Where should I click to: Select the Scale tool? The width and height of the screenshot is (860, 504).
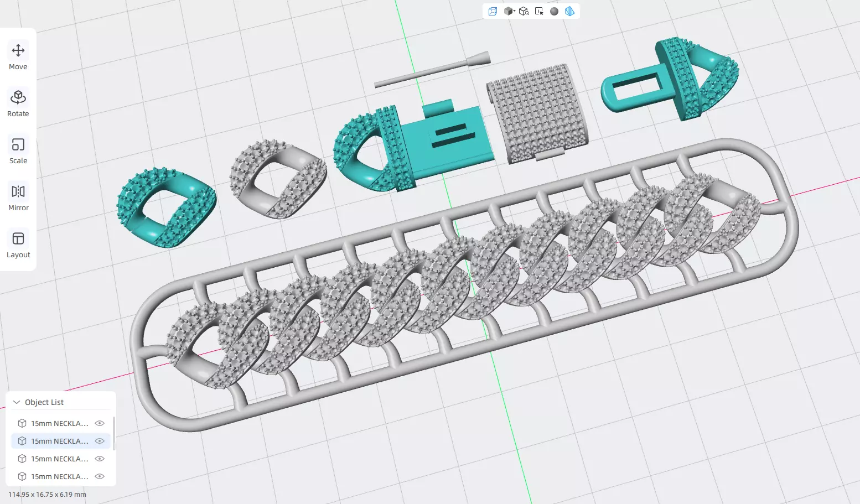pyautogui.click(x=18, y=150)
